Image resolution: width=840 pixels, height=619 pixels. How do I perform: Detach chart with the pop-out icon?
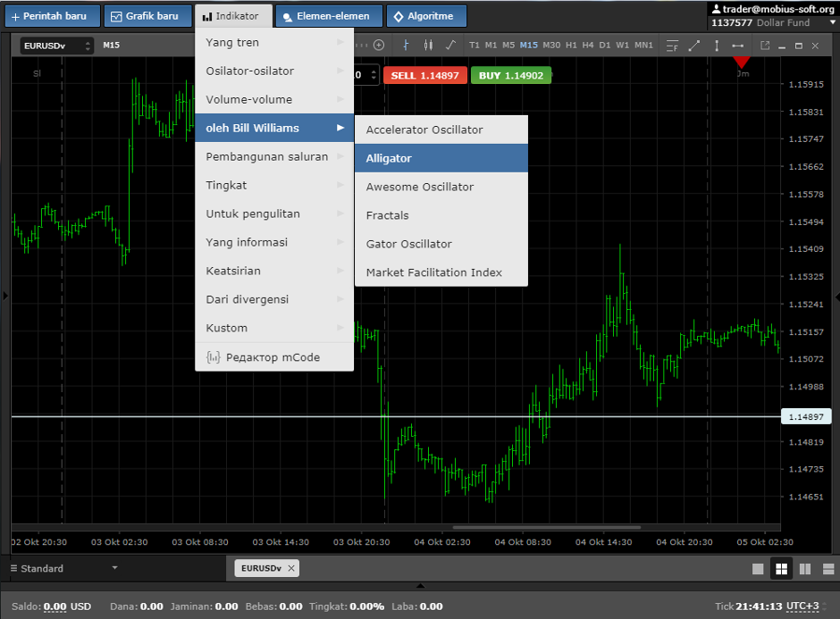tap(765, 46)
